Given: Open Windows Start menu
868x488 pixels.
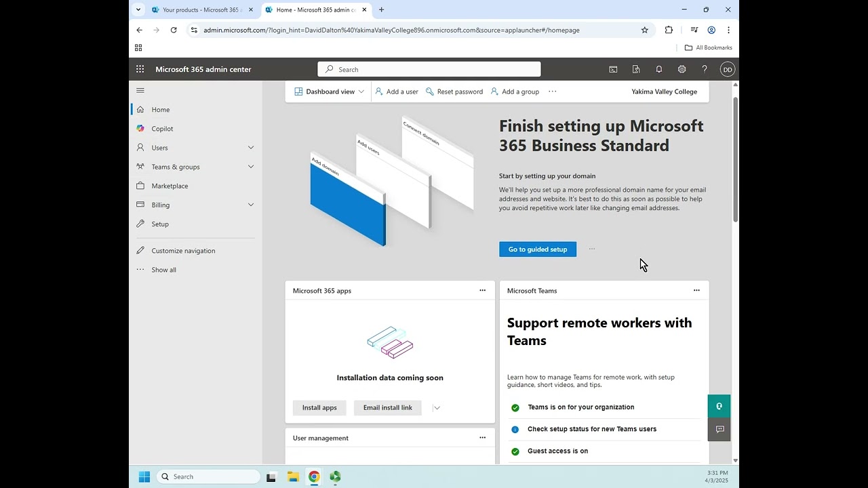Looking at the screenshot, I should click(144, 476).
